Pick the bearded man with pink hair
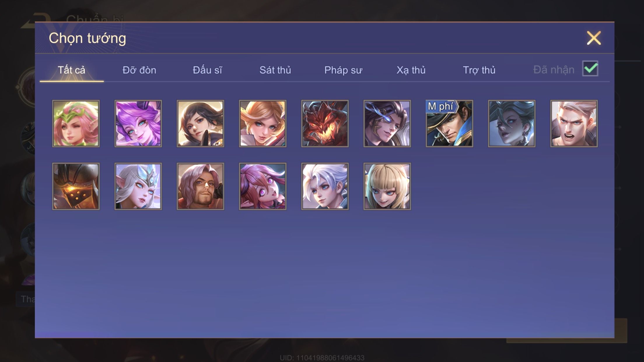This screenshot has height=362, width=644. (x=200, y=186)
